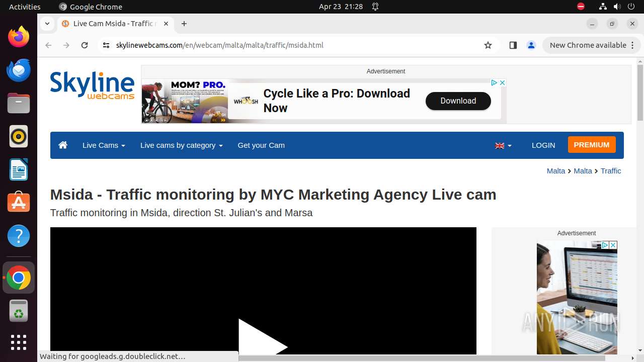Open the language flag dropdown
This screenshot has width=644, height=362.
[x=503, y=146]
